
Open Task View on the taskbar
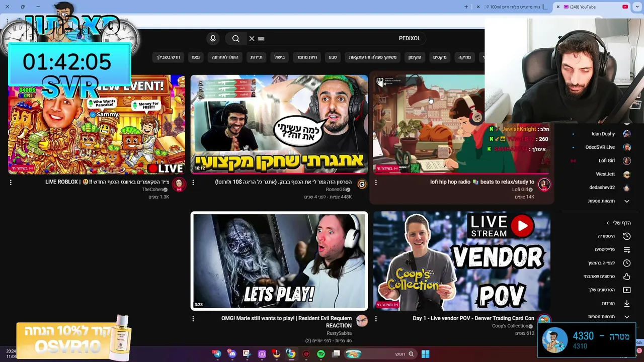[x=336, y=354]
